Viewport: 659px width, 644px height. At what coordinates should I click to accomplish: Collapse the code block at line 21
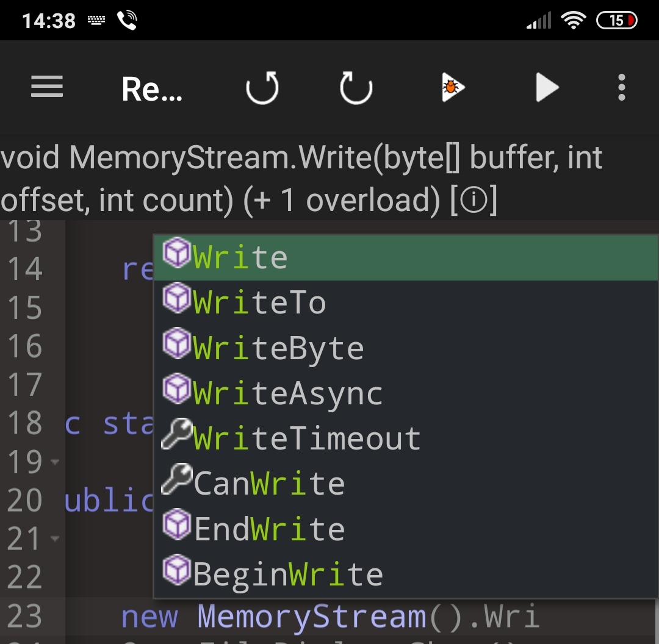[54, 538]
